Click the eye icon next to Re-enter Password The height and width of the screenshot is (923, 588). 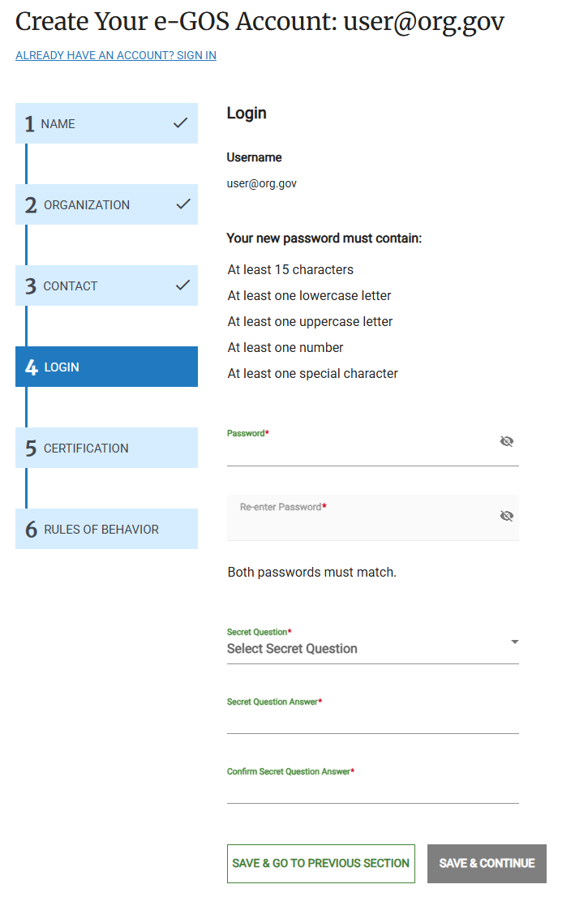pyautogui.click(x=506, y=515)
